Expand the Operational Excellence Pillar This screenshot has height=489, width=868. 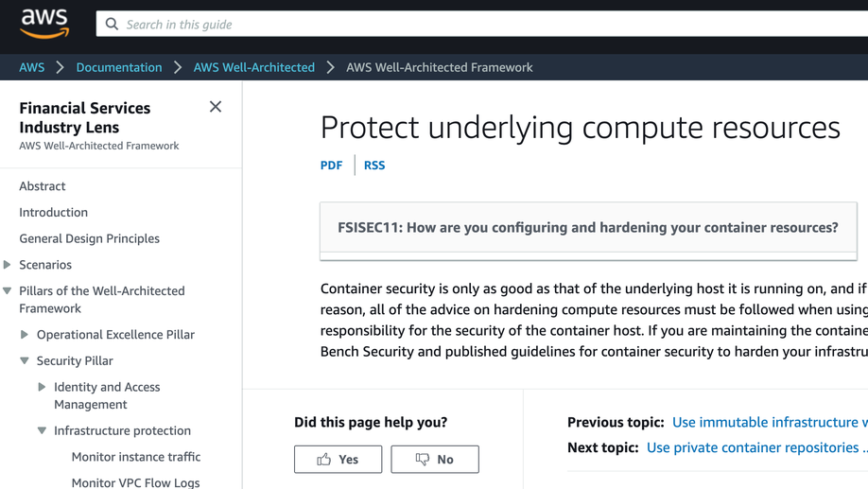click(x=25, y=335)
